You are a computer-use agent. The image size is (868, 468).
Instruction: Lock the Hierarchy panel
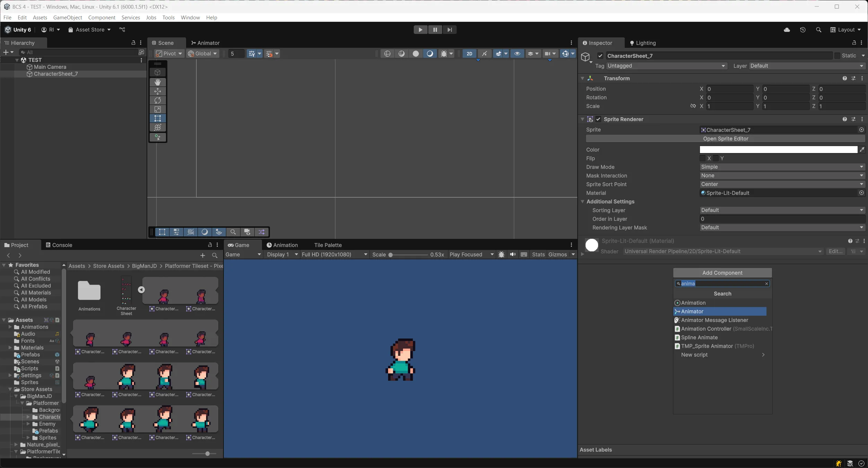point(133,43)
